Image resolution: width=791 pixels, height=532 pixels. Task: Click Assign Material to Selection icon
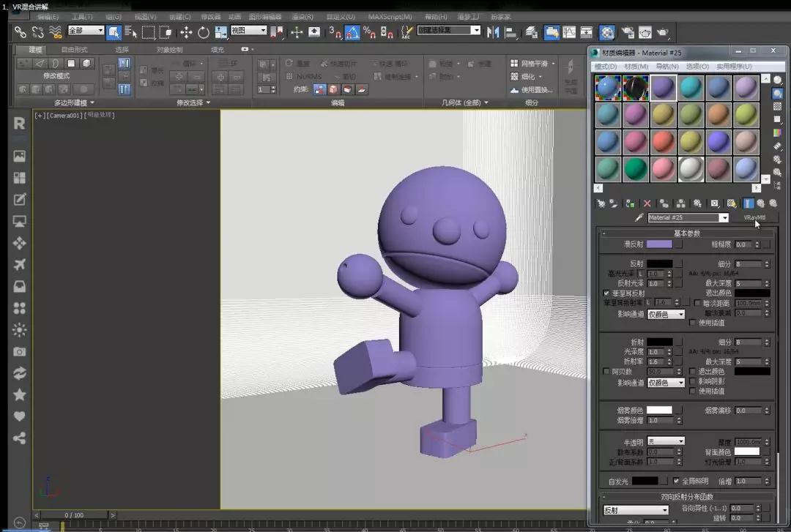point(630,203)
